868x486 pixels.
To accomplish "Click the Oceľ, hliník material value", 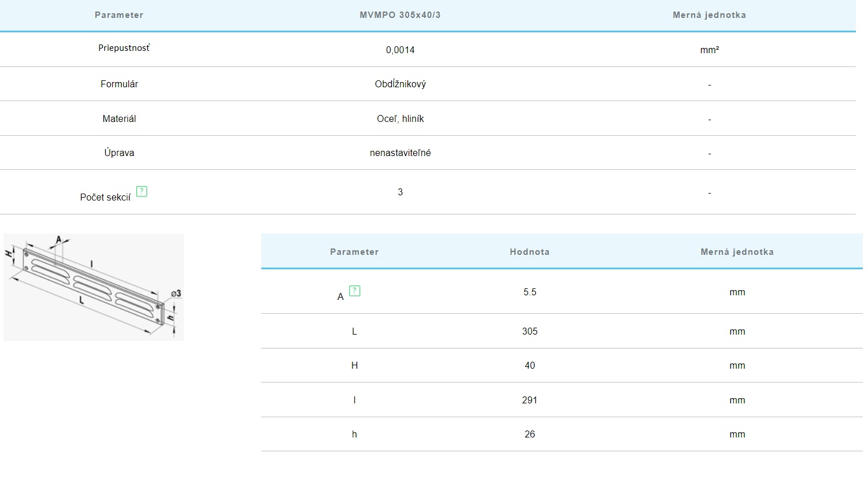I will point(400,119).
